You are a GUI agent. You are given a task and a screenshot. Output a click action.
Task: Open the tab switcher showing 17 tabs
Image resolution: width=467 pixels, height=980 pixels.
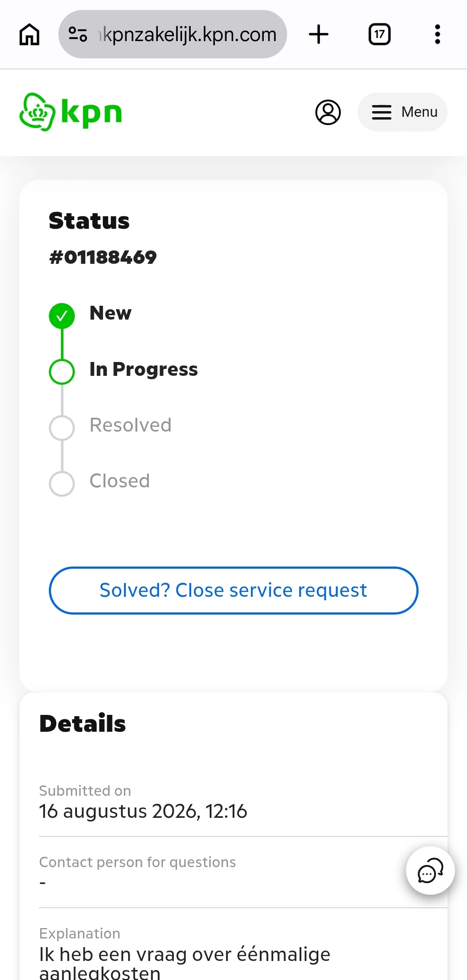tap(379, 34)
